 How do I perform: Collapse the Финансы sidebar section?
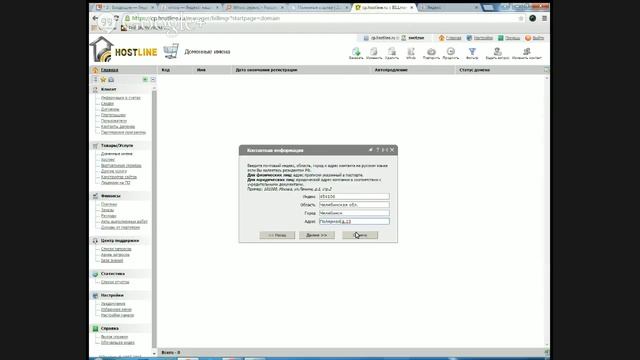pos(111,196)
